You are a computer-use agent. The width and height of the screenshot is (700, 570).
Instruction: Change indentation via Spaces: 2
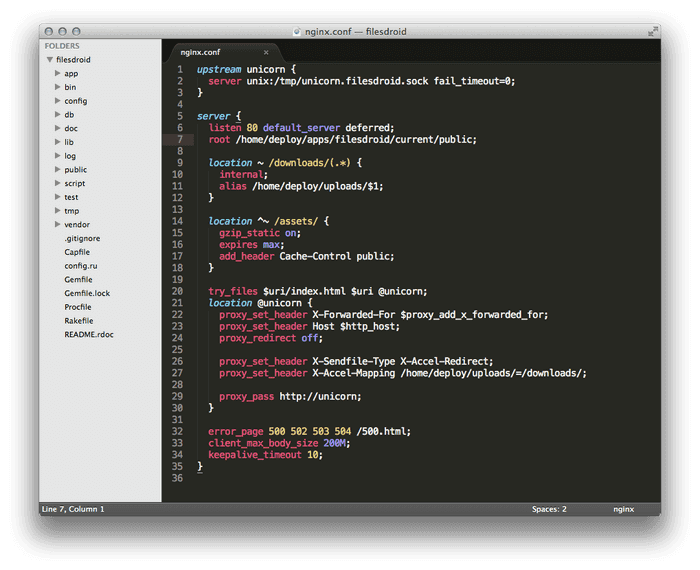tap(549, 509)
